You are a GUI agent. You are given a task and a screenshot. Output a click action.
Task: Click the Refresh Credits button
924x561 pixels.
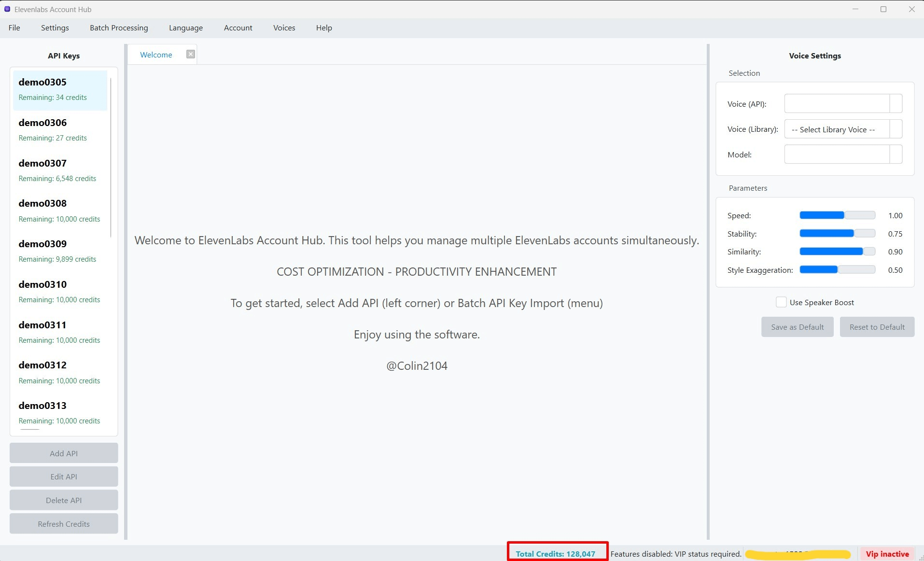[64, 524]
